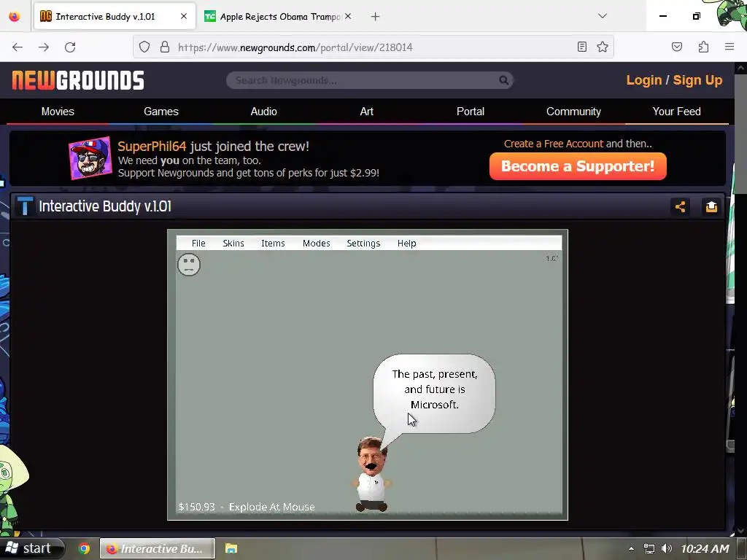Click the blue T rating icon
747x560 pixels.
tap(25, 206)
